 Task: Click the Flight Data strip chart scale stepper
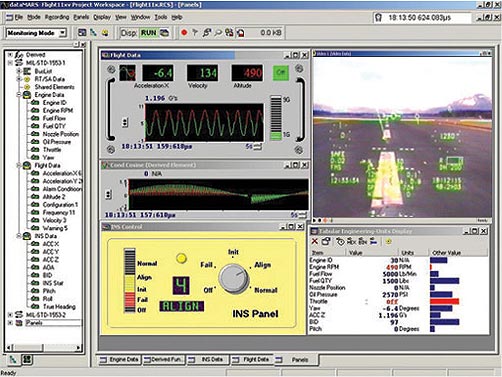(125, 122)
